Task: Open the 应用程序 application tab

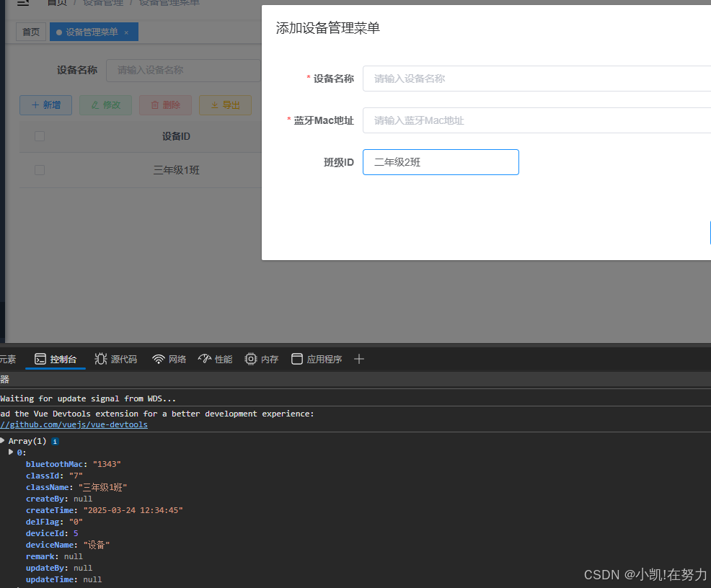Action: point(317,360)
